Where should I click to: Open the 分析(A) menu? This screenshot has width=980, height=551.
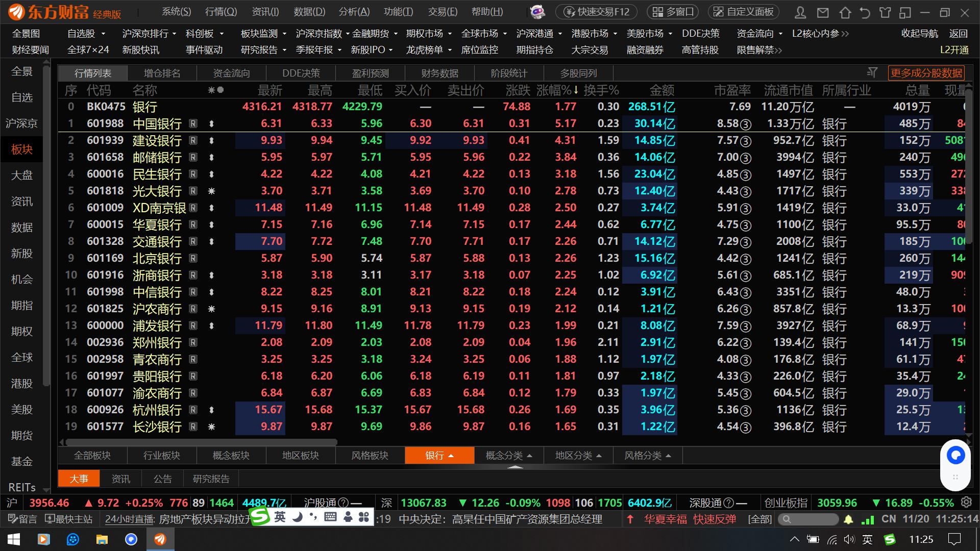354,12
